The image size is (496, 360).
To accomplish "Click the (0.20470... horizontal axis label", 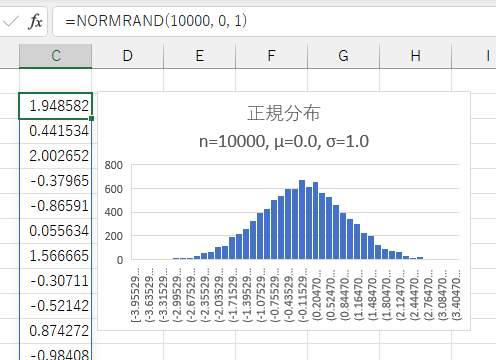I will (x=316, y=294).
